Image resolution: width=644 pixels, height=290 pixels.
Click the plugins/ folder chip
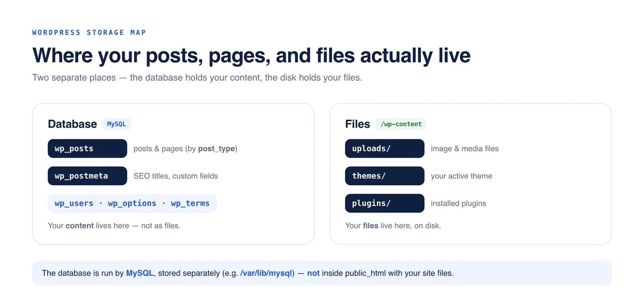[x=385, y=203]
